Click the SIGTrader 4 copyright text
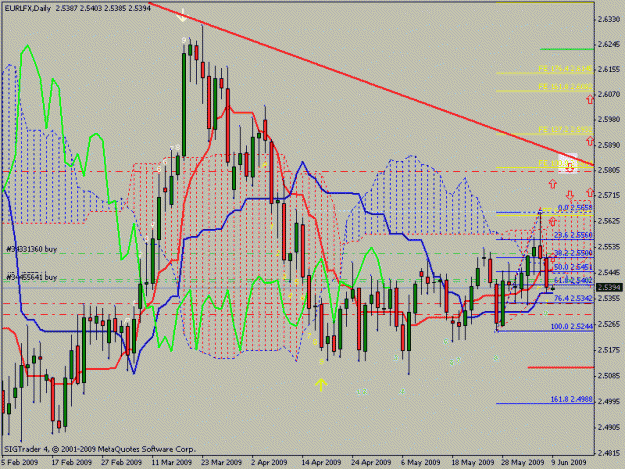 pos(100,449)
